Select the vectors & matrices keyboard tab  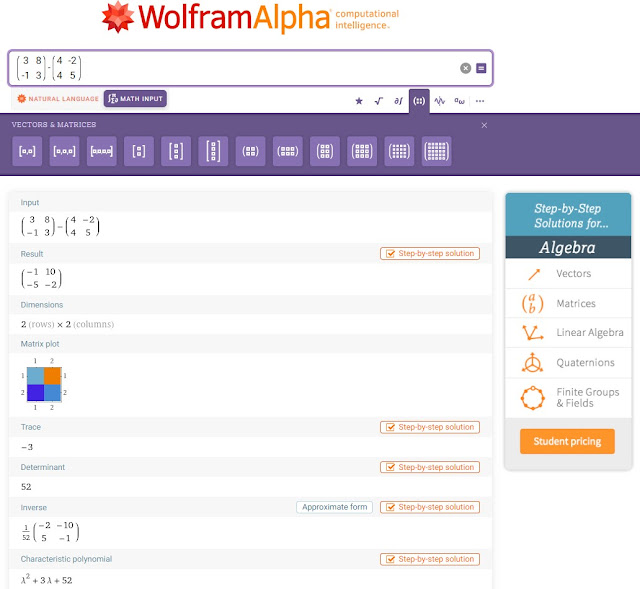[419, 101]
